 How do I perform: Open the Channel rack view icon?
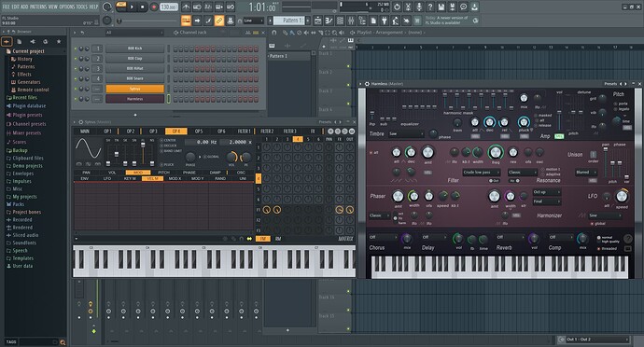(340, 21)
